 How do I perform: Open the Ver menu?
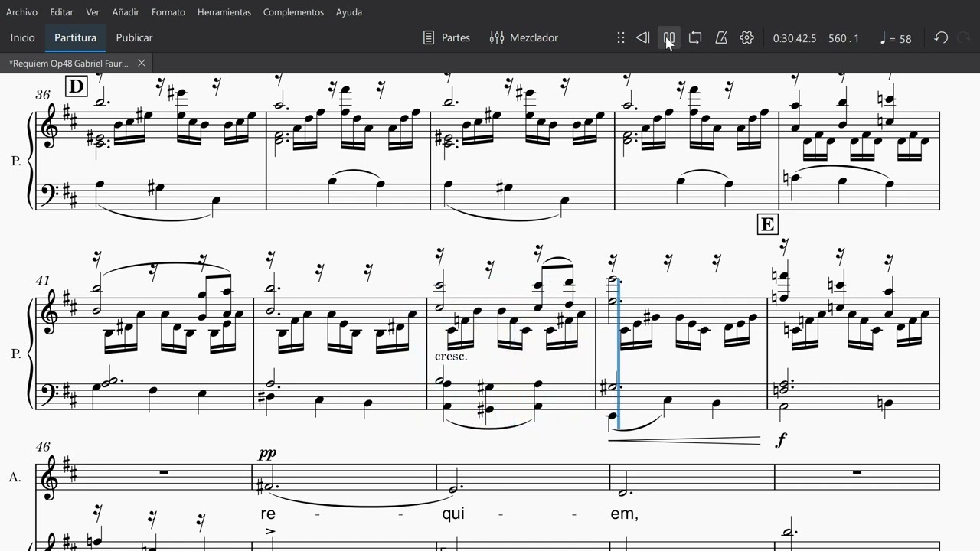(x=93, y=12)
